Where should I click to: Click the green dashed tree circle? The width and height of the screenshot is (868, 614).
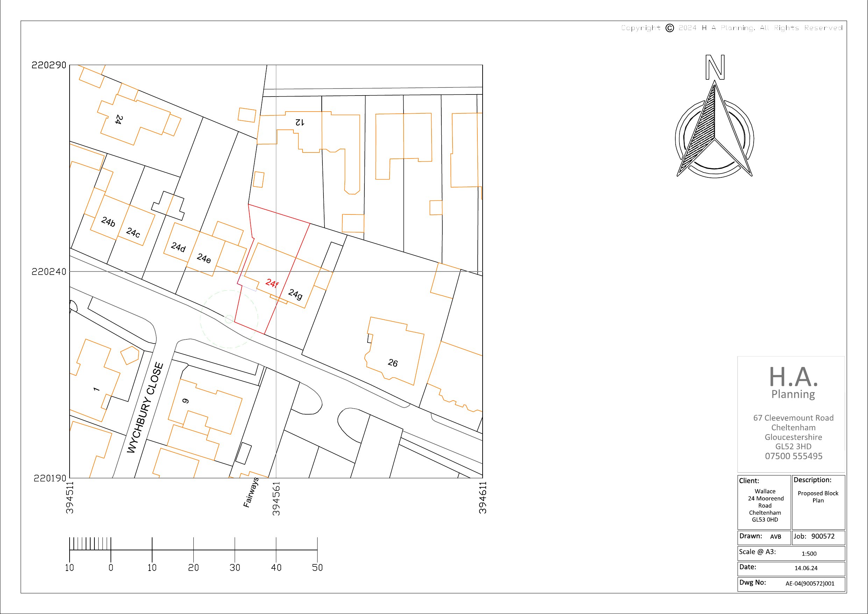[229, 319]
